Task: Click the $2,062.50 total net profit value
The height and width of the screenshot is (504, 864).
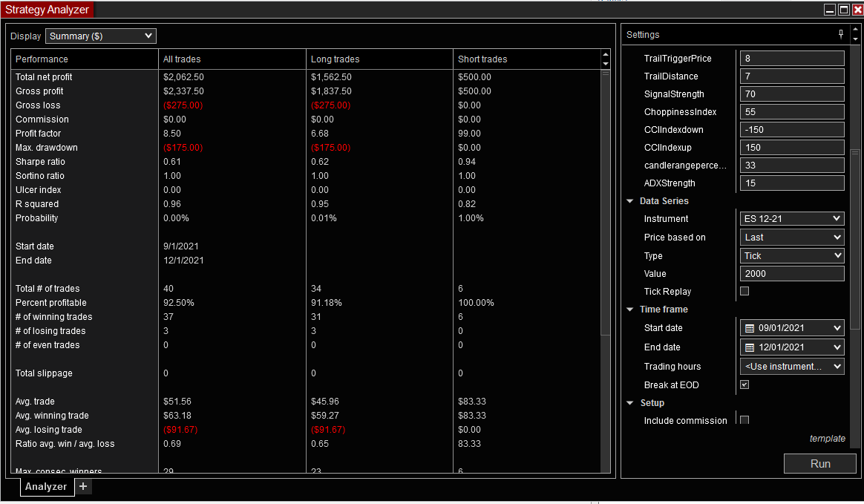Action: point(183,77)
